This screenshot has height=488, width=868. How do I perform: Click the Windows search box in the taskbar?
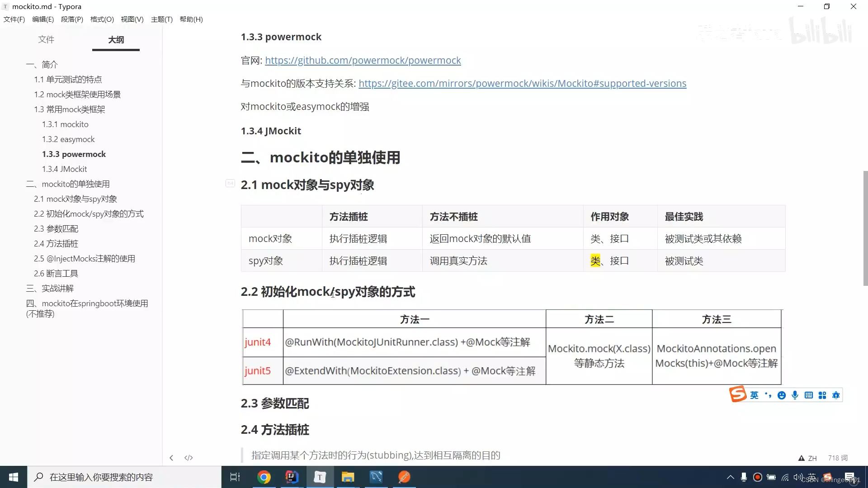(124, 477)
